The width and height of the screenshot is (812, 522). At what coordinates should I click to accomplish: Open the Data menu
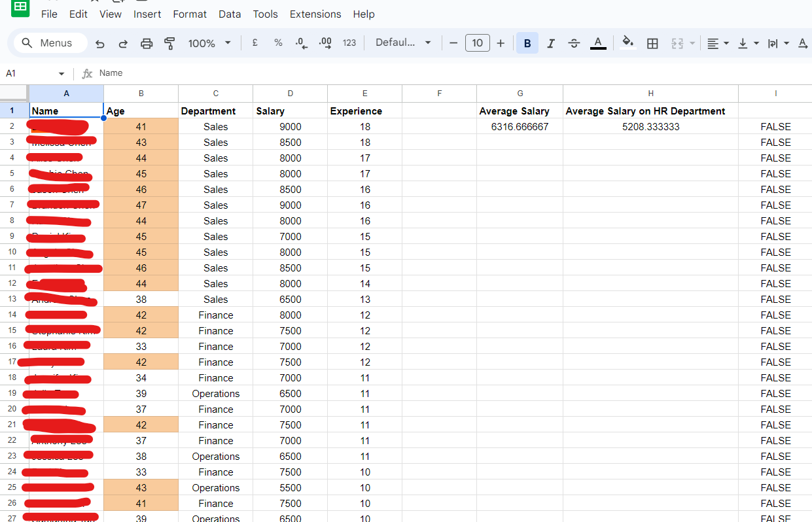click(230, 14)
